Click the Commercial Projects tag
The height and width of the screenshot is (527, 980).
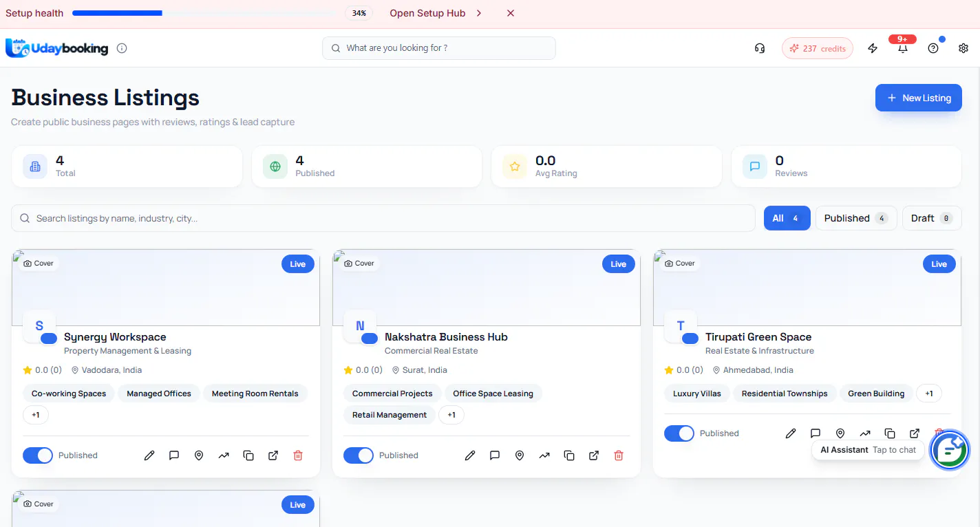pyautogui.click(x=392, y=394)
